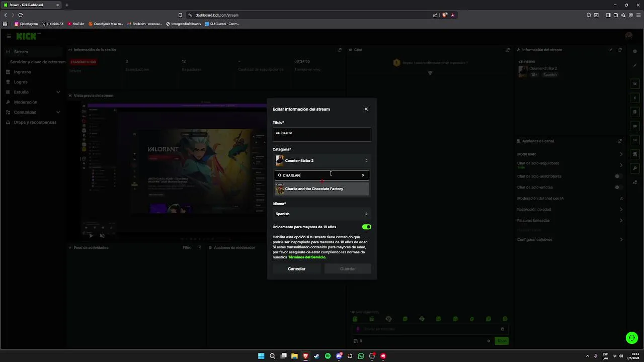The width and height of the screenshot is (644, 362).
Task: Edit stream info via pencil in panel header
Action: (611, 50)
